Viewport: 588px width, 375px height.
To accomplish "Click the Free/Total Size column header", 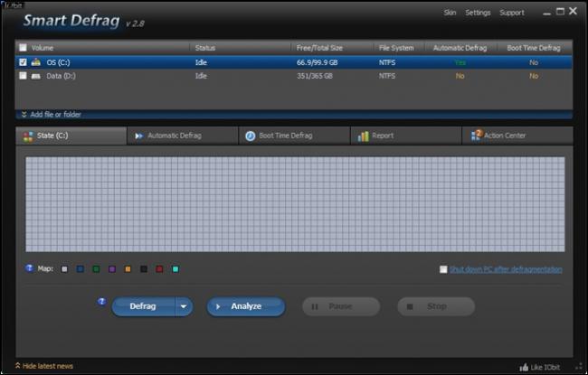I will (319, 48).
